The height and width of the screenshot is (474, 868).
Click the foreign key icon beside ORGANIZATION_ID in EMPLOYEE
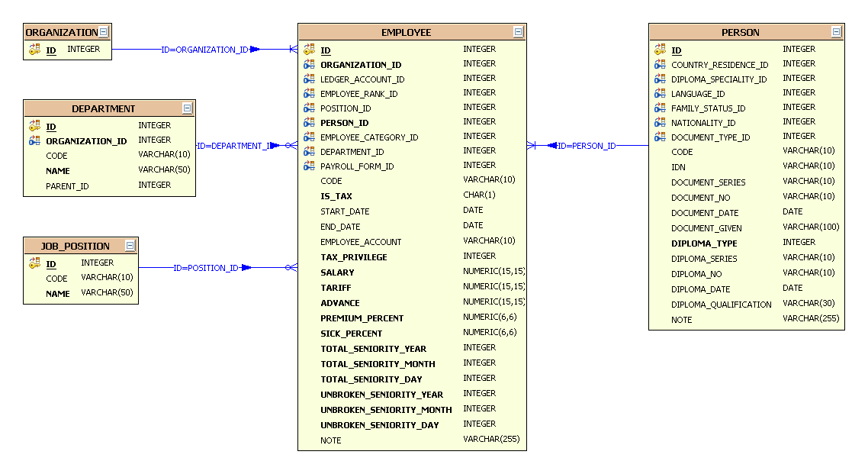coord(309,65)
